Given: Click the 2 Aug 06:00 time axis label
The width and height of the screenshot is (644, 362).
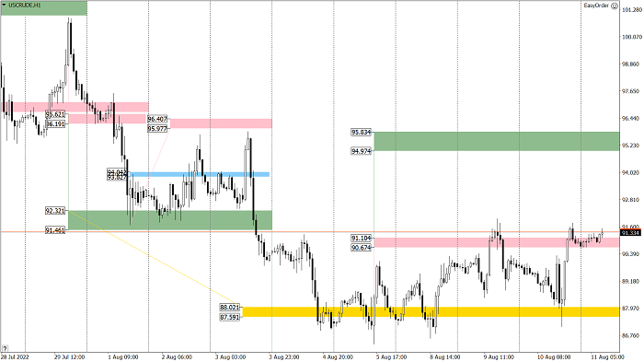Looking at the screenshot, I should pos(177,357).
